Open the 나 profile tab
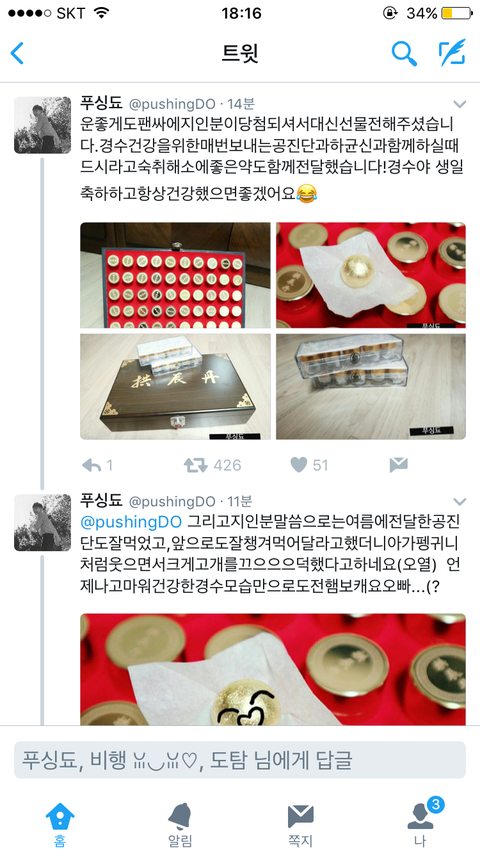 click(420, 824)
